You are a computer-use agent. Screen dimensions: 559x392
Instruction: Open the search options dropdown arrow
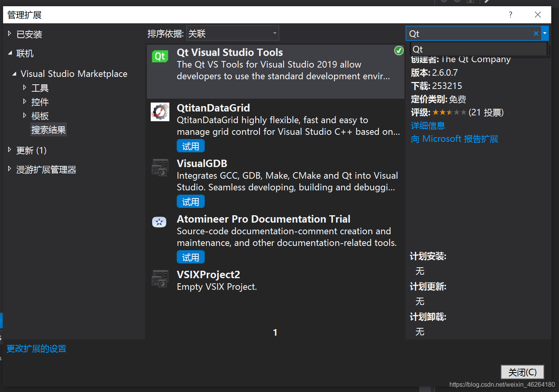(x=545, y=33)
